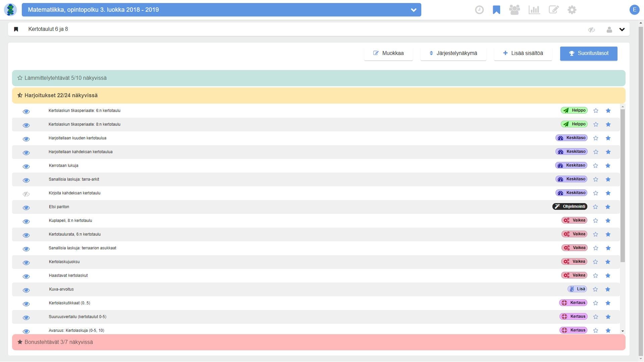Viewport: 644px width, 362px height.
Task: Click the Muokkaa button
Action: click(x=388, y=53)
